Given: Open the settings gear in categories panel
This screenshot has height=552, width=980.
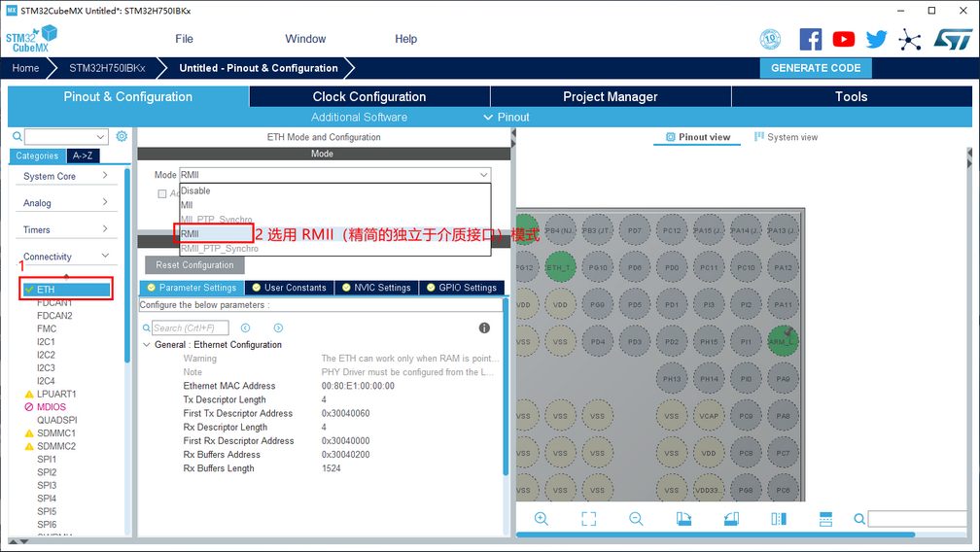Looking at the screenshot, I should (x=122, y=137).
